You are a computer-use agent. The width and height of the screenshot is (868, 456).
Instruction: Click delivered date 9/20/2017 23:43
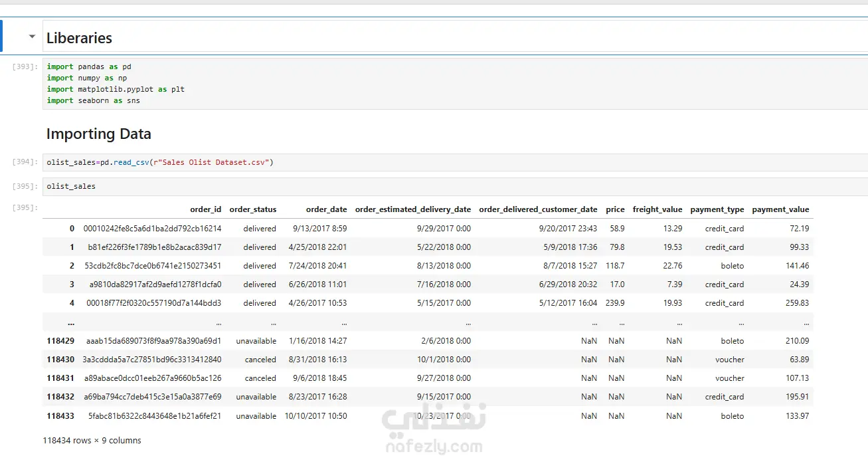568,229
